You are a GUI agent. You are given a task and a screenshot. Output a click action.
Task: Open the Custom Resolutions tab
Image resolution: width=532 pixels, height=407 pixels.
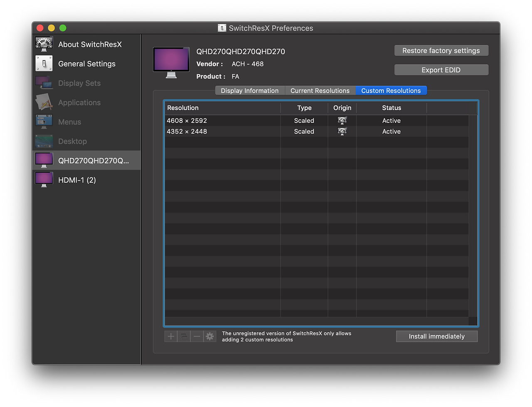click(x=391, y=91)
